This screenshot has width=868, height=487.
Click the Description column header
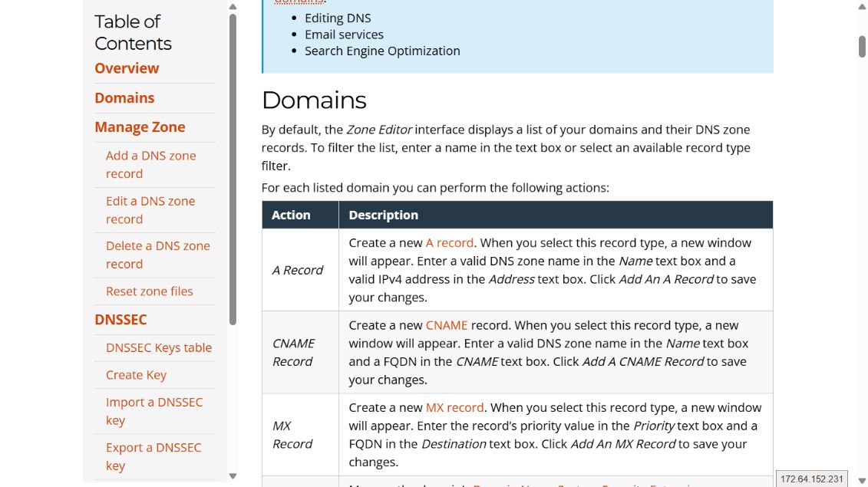pyautogui.click(x=556, y=215)
